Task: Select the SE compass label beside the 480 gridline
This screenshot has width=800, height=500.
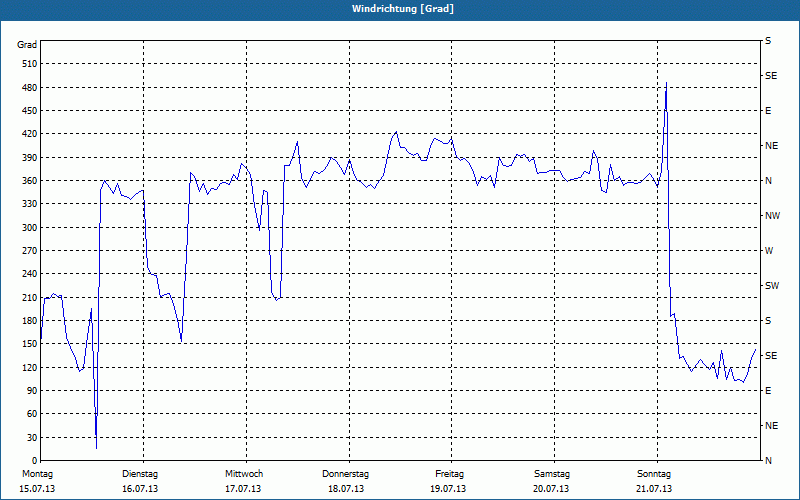Action: click(771, 76)
